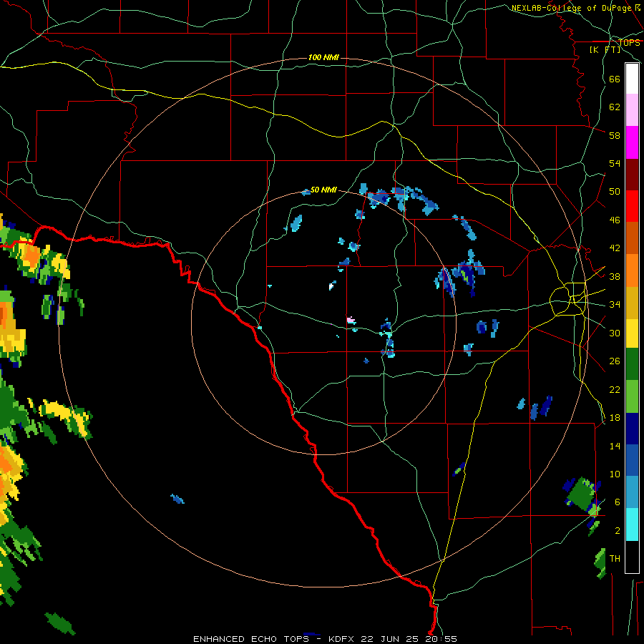Select the bright red 50 legend swatch
This screenshot has width=644, height=644.
coord(632,206)
